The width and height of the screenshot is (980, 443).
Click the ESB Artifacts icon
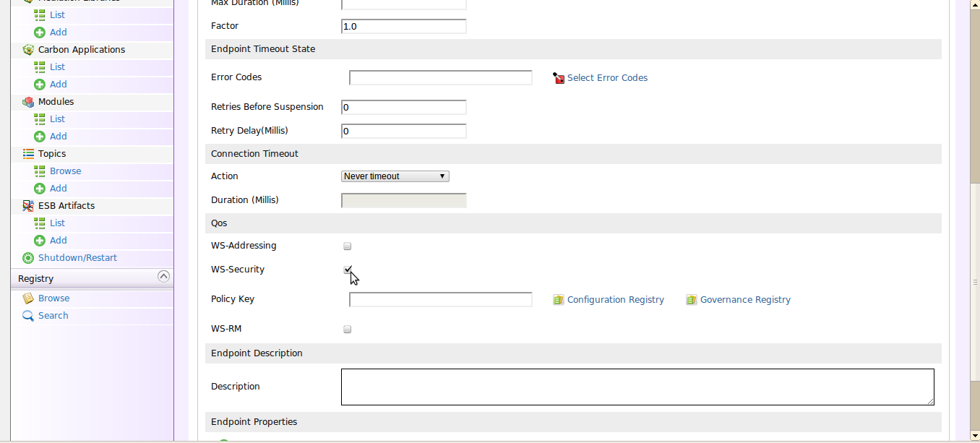point(27,205)
